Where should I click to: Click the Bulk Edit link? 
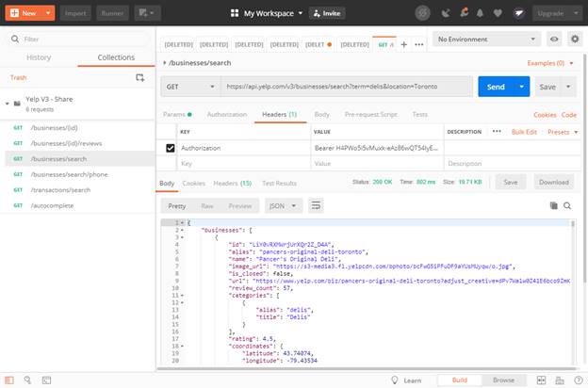[524, 132]
